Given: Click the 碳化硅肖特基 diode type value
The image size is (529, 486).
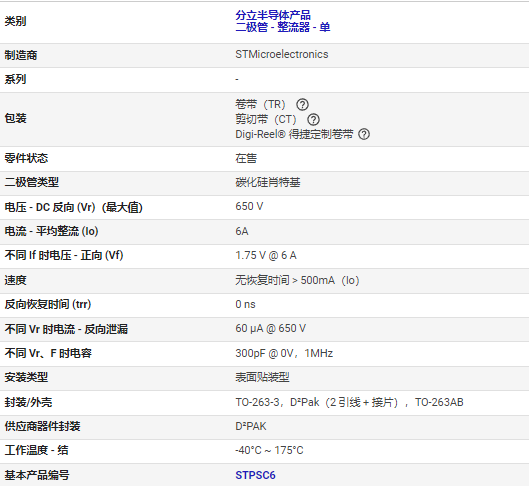Looking at the screenshot, I should pyautogui.click(x=268, y=182).
